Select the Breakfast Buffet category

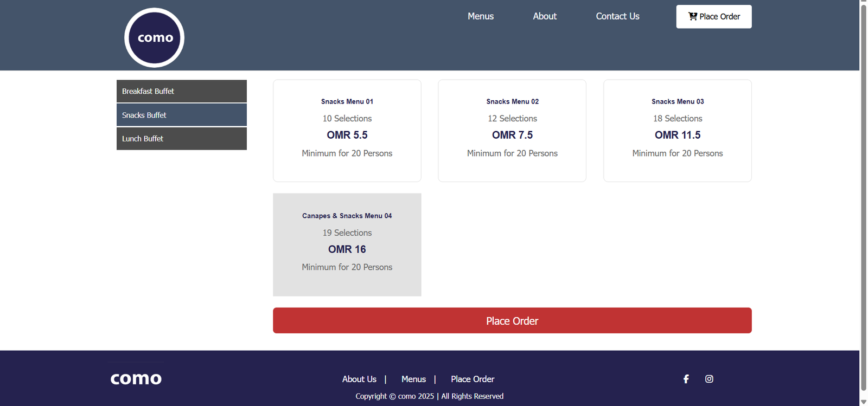181,91
